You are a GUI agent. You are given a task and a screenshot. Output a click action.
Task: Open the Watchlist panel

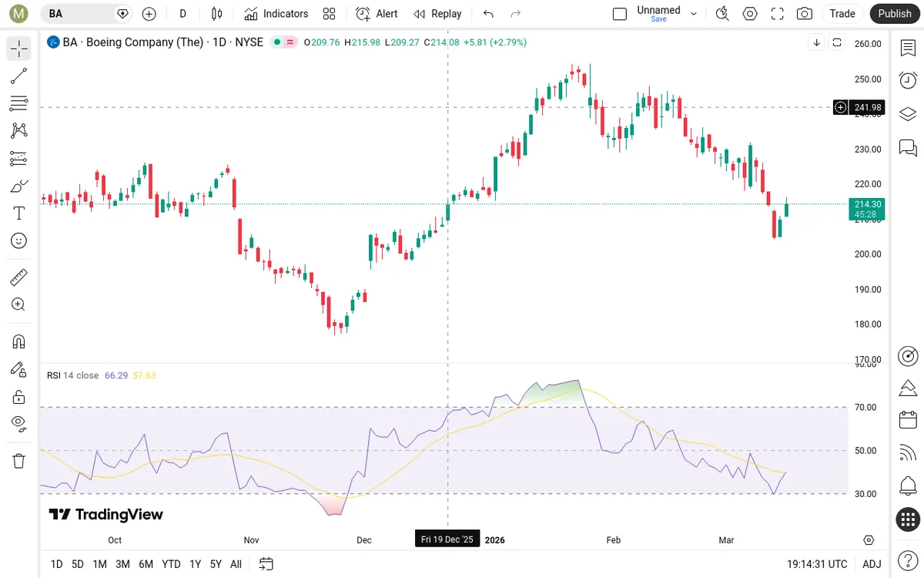click(908, 48)
